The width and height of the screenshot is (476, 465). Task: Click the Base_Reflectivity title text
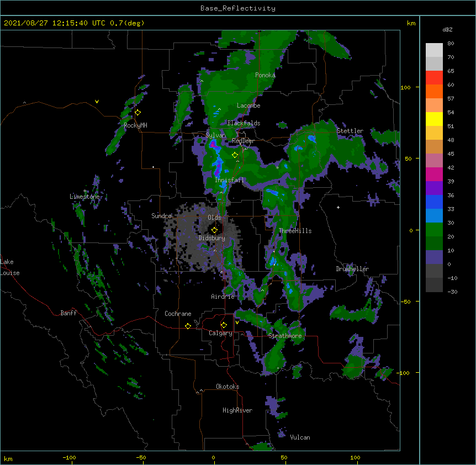click(238, 8)
